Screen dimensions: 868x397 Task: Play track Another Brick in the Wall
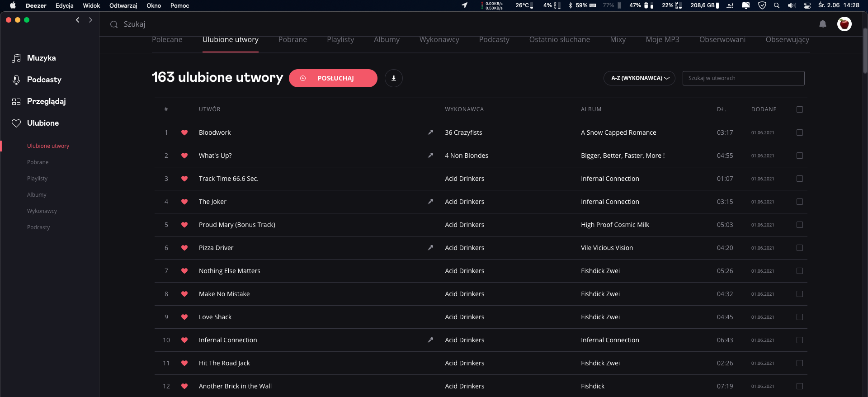pos(235,386)
